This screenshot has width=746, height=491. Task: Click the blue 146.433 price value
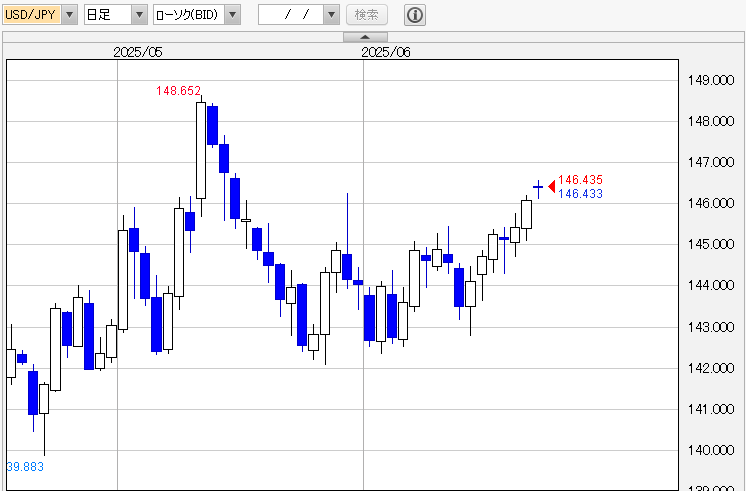click(x=580, y=194)
